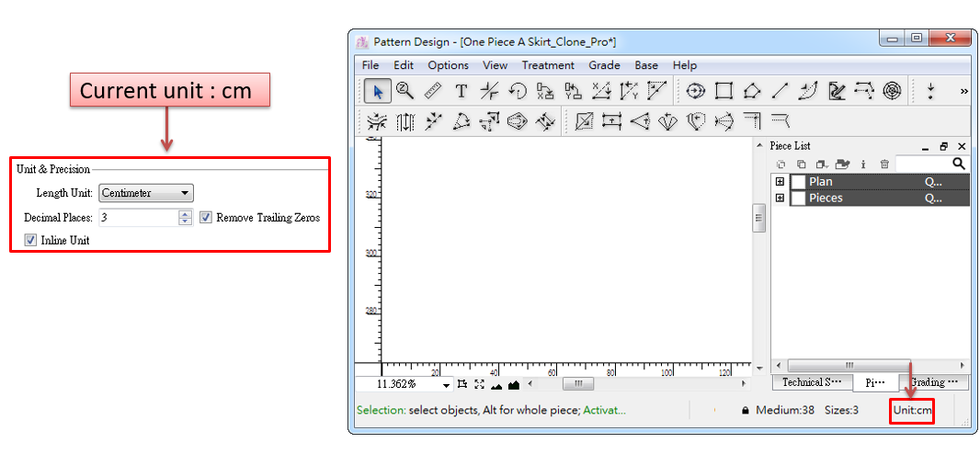
Task: Toggle the Inline Unit checkbox
Action: pos(31,240)
